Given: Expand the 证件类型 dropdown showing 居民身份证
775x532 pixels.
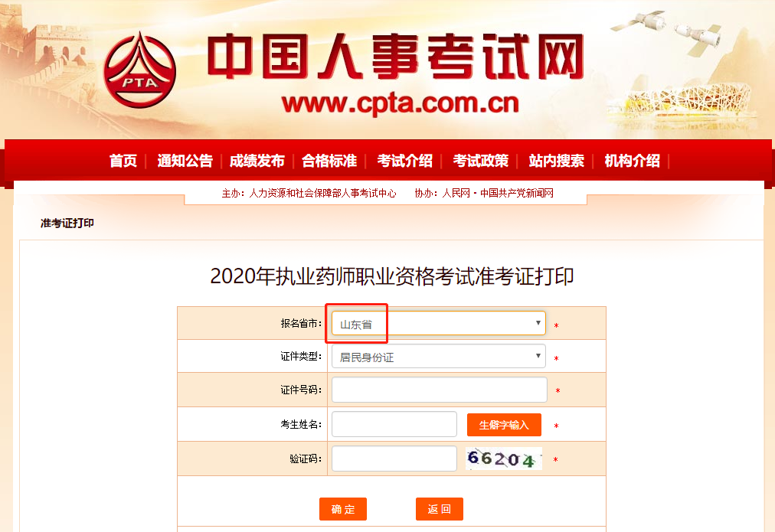Looking at the screenshot, I should (438, 356).
